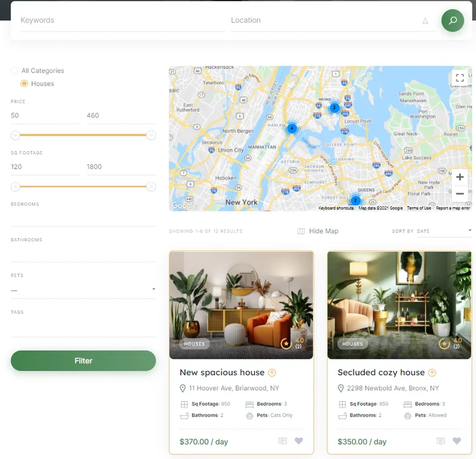Click promoted arrow badge beside Secluded cozy house
Viewport: 476px width, 459px height.
click(432, 373)
